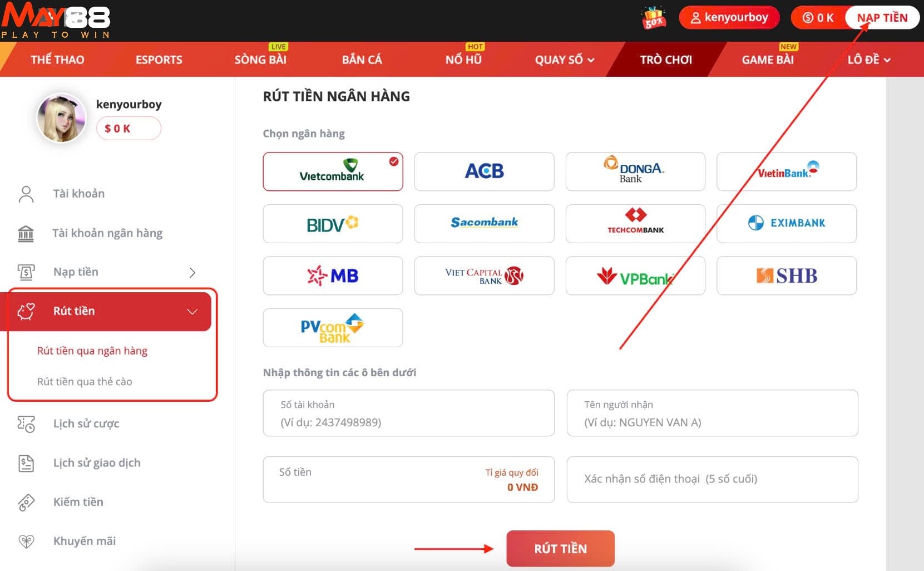Click the NẠP TIỀN header button
924x571 pixels.
point(882,18)
